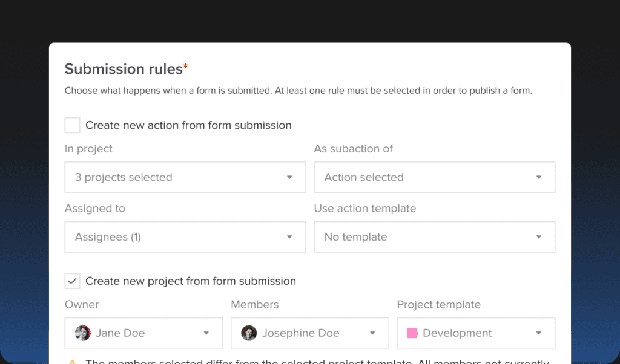Click the pink Development color swatch
The width and height of the screenshot is (620, 364).
[412, 333]
